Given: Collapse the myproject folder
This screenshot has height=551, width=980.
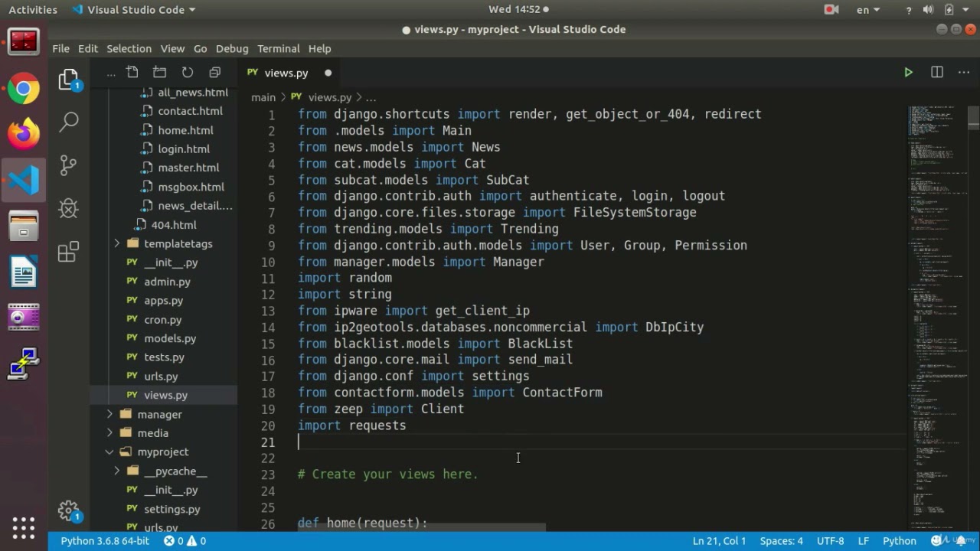Looking at the screenshot, I should click(x=109, y=452).
